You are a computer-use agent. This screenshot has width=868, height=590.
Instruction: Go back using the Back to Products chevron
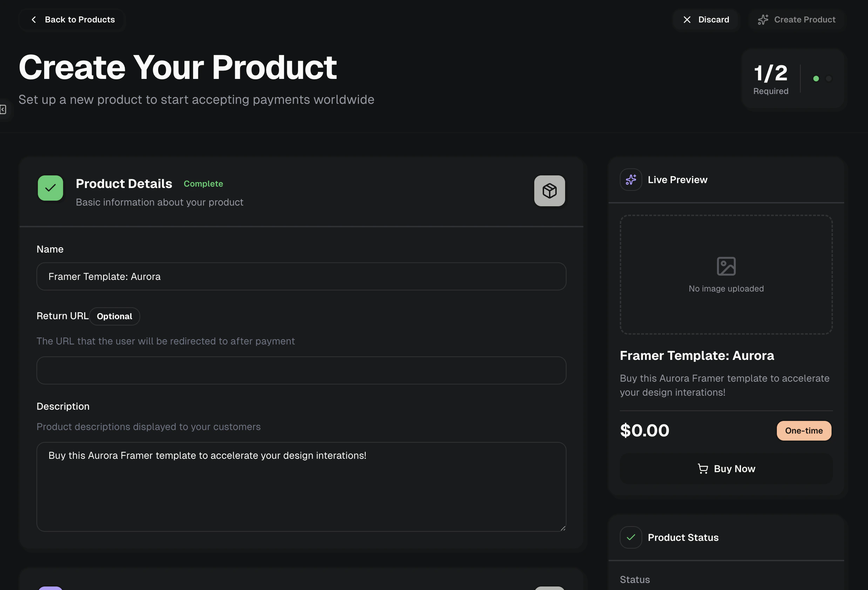coord(34,20)
